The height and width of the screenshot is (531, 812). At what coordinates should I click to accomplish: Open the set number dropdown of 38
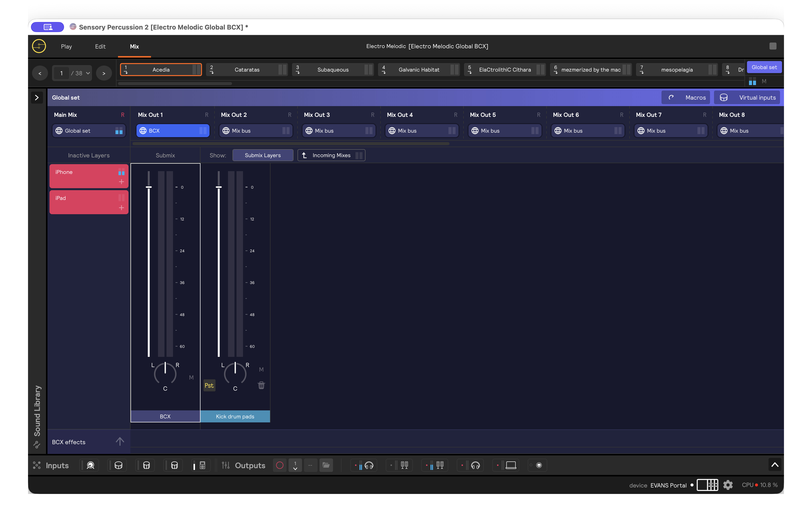click(88, 73)
